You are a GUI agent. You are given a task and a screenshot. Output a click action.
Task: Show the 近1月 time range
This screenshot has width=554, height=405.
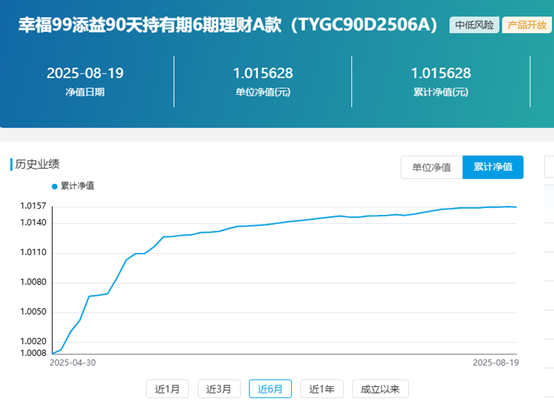point(167,389)
